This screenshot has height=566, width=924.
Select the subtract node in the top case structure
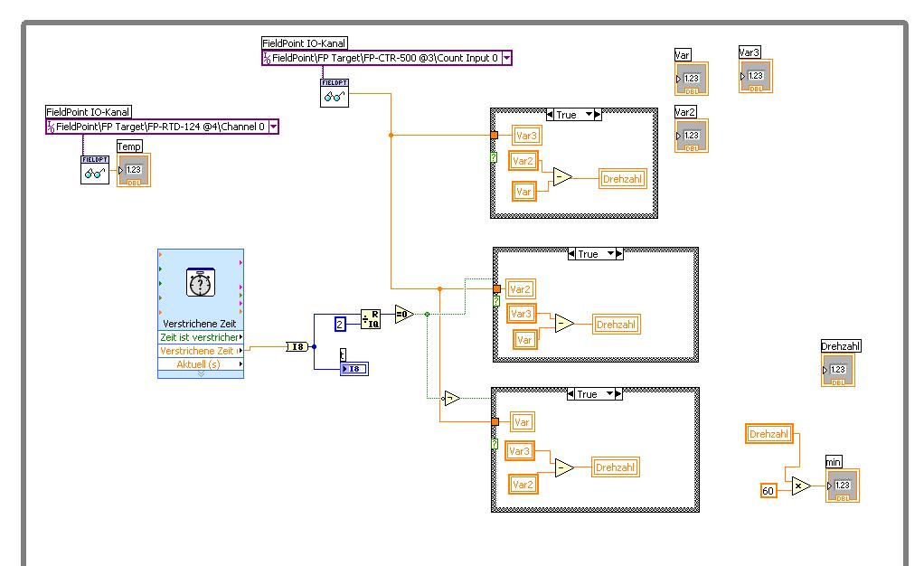click(562, 177)
